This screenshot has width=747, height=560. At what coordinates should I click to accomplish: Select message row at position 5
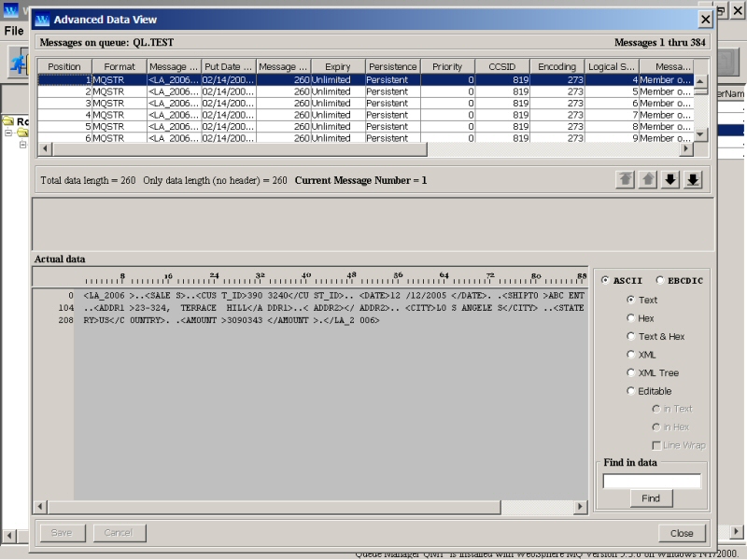(x=365, y=127)
